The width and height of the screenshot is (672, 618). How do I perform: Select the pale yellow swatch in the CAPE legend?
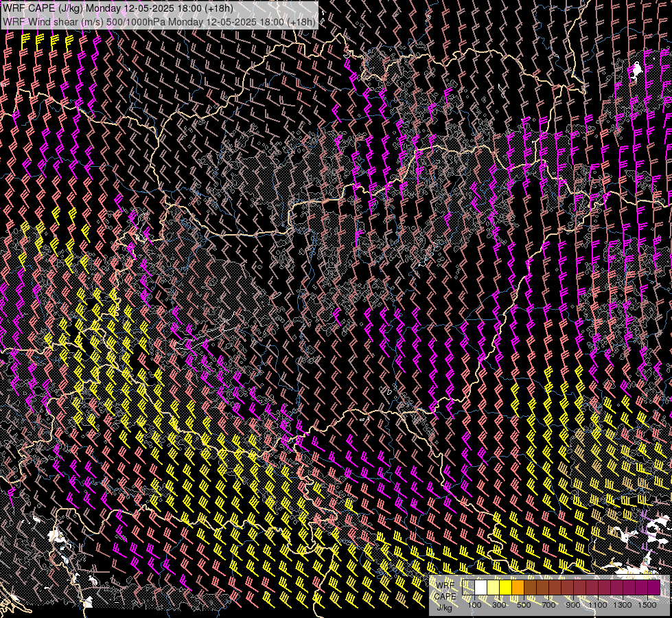click(x=494, y=587)
